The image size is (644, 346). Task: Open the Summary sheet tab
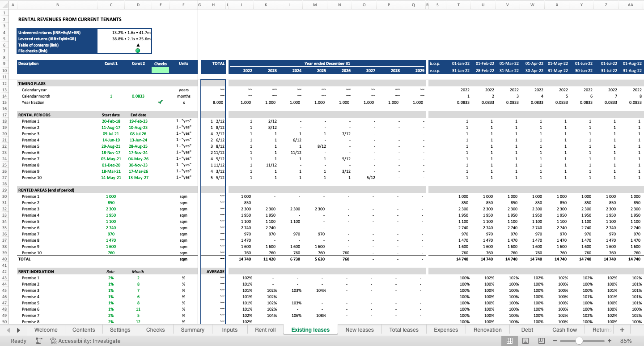point(192,330)
